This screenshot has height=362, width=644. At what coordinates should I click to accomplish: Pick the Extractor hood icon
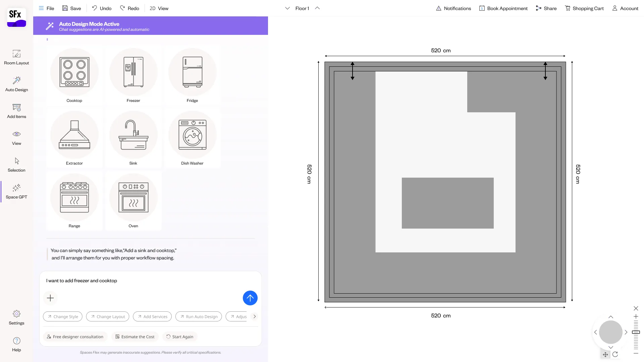(x=74, y=135)
